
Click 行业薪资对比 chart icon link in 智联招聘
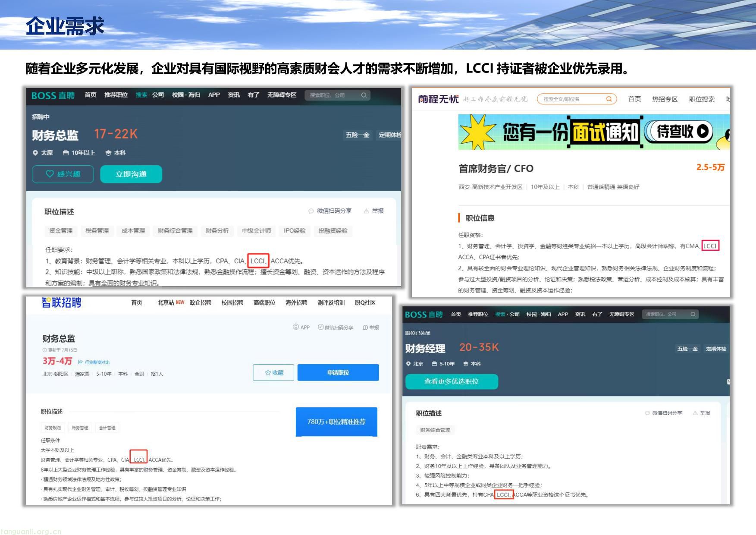(94, 362)
